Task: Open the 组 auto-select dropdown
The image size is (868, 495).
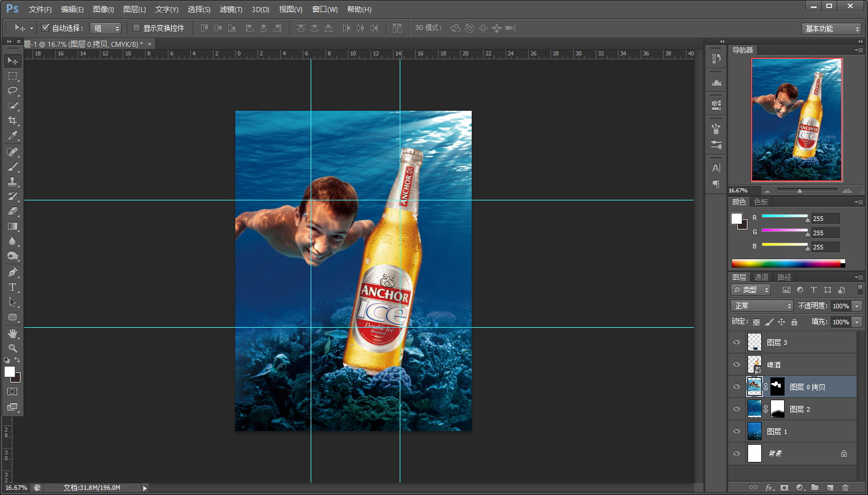Action: pos(106,28)
